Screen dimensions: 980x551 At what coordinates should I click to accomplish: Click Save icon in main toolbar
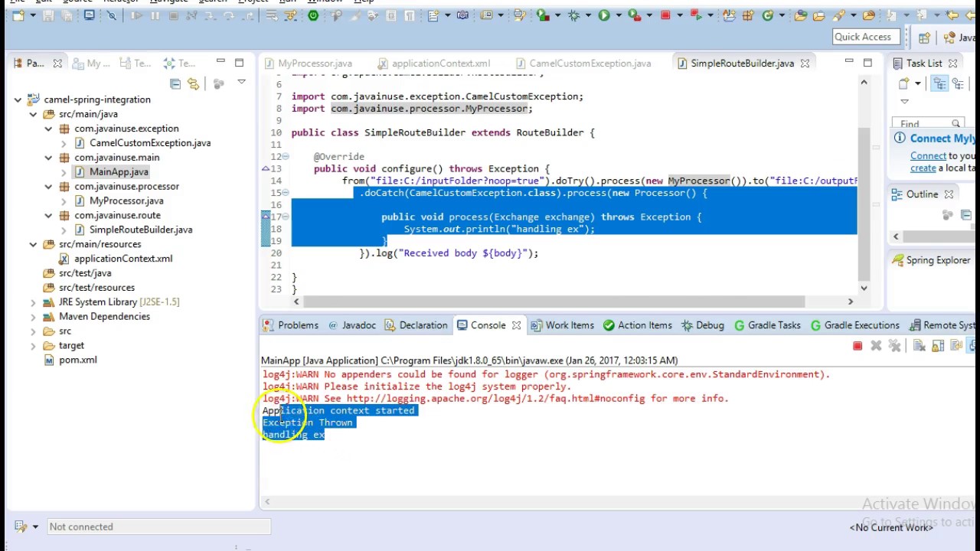click(x=48, y=15)
